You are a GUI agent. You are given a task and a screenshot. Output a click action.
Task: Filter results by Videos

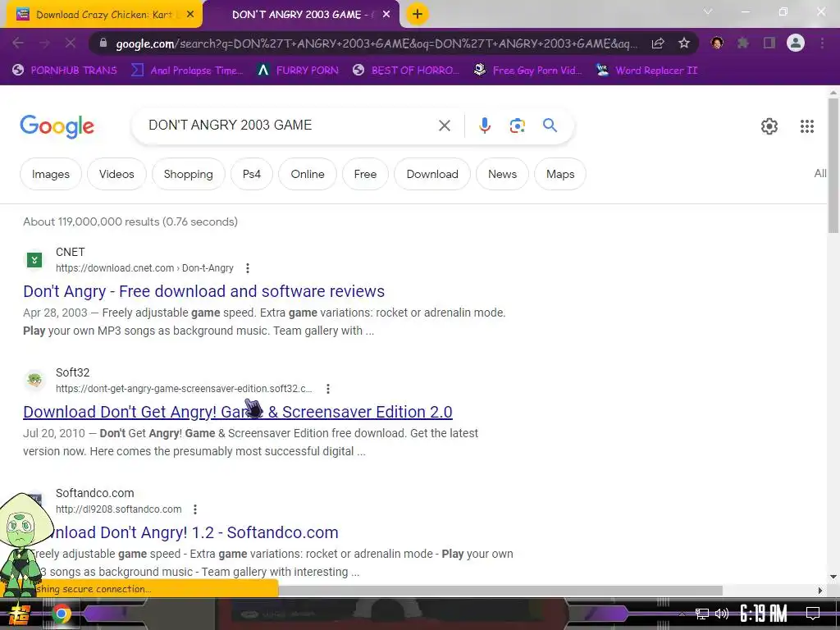[x=116, y=174]
